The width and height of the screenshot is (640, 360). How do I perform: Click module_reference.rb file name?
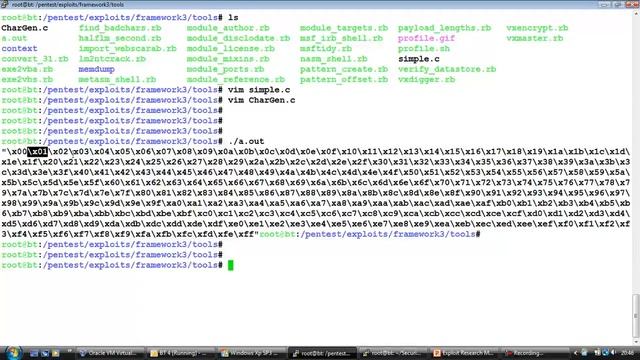[236, 80]
